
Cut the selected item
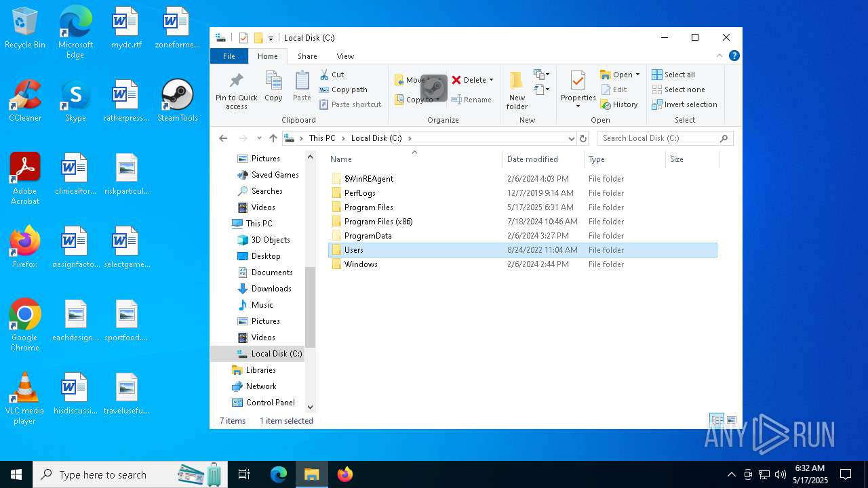coord(332,75)
